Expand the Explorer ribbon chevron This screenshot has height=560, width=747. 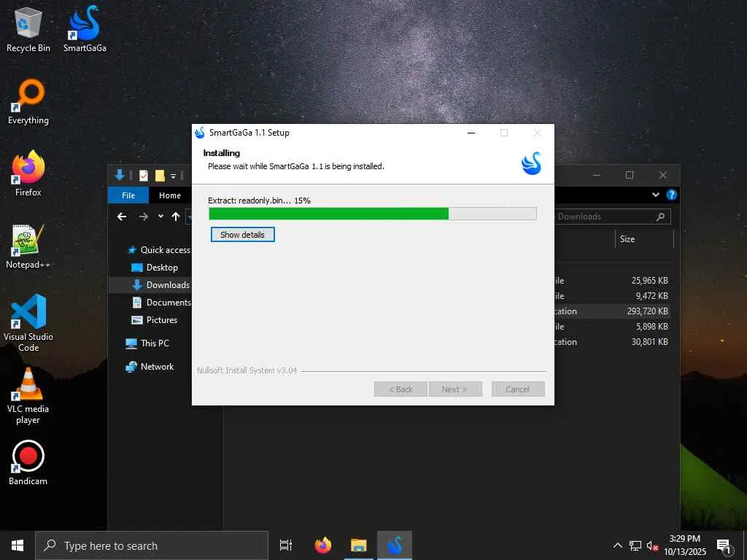click(x=656, y=194)
